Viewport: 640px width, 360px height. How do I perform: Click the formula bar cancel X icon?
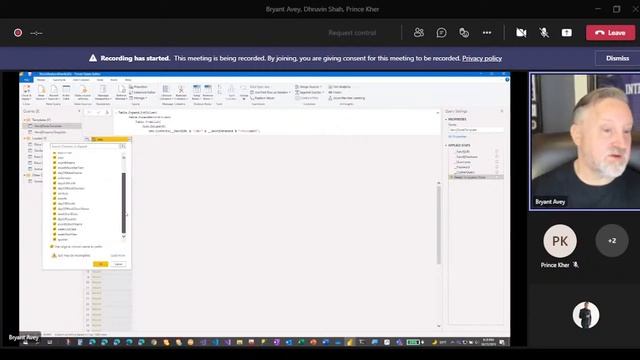(90, 112)
